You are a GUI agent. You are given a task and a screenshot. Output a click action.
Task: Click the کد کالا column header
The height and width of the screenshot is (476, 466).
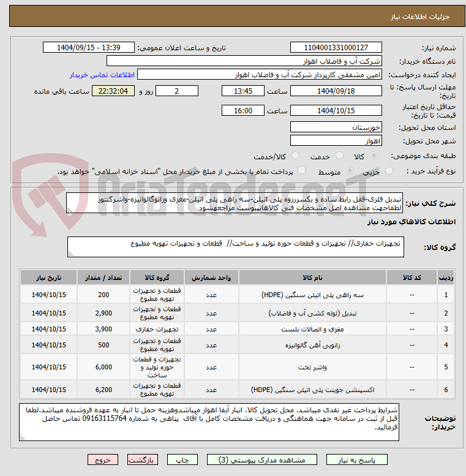[x=412, y=278]
